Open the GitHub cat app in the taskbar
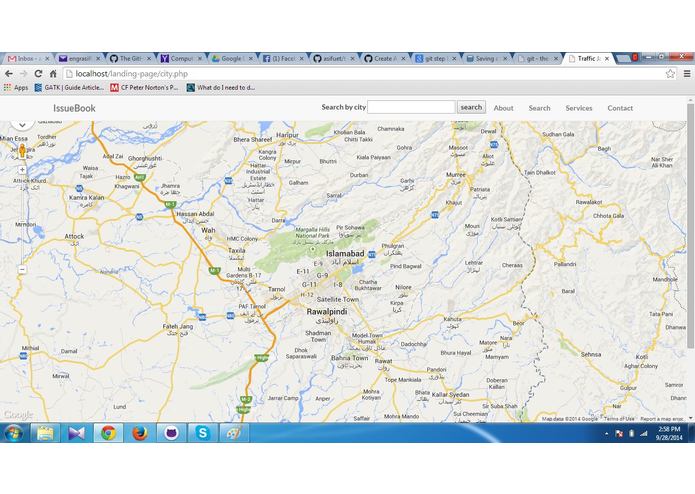The height and width of the screenshot is (494, 695). tap(171, 433)
